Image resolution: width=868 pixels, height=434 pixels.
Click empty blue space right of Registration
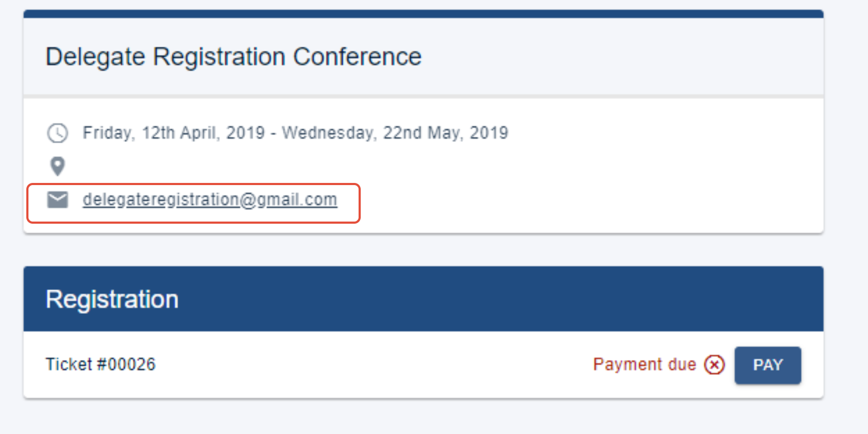[x=499, y=299]
